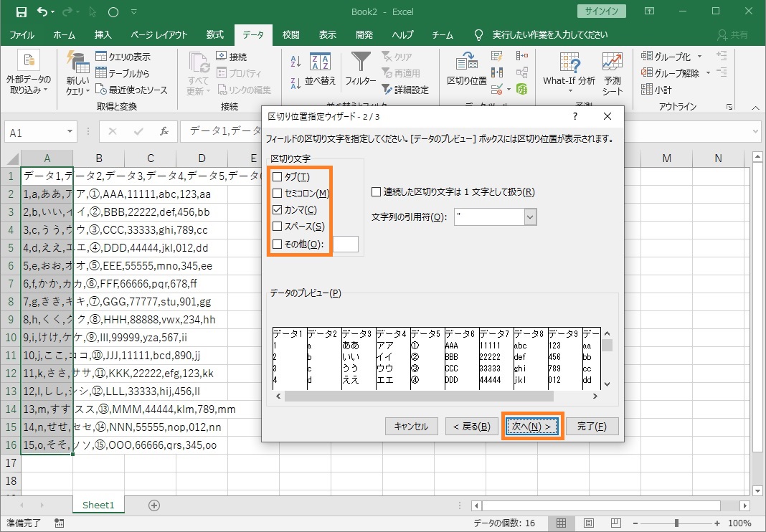Click the 完了(F) button
The height and width of the screenshot is (532, 766).
(592, 427)
